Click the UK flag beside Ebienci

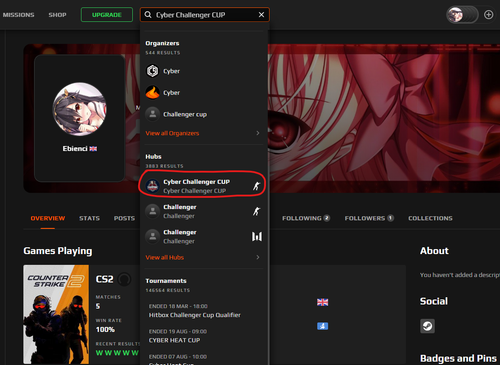pyautogui.click(x=93, y=149)
